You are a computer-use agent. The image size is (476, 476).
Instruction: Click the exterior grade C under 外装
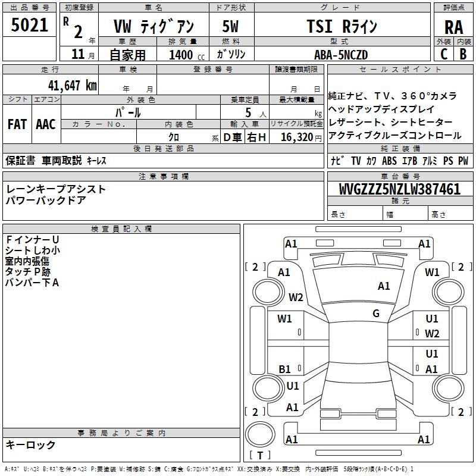pyautogui.click(x=444, y=54)
